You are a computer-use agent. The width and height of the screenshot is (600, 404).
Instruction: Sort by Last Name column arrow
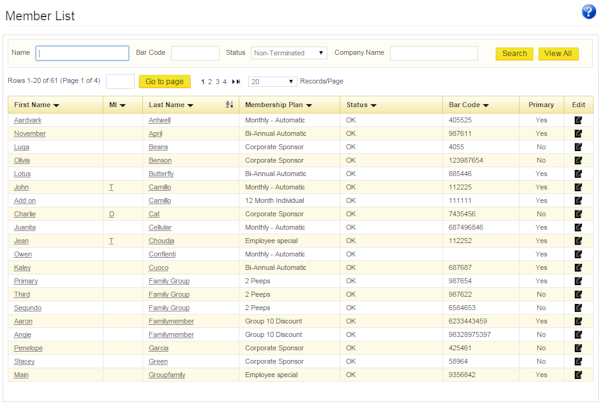point(190,105)
